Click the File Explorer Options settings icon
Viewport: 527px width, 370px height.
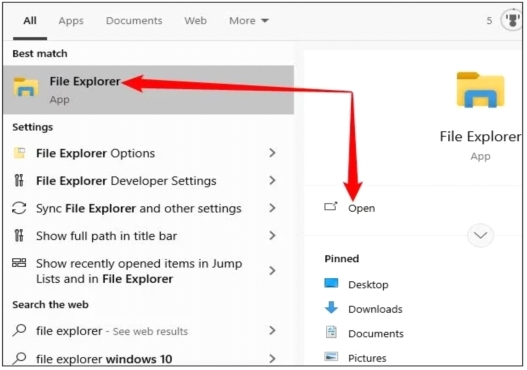pos(19,153)
